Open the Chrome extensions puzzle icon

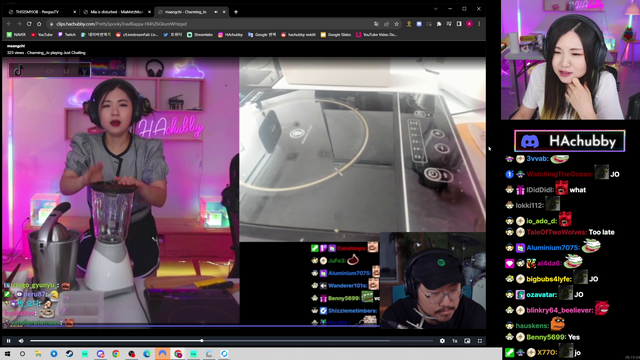(x=439, y=24)
